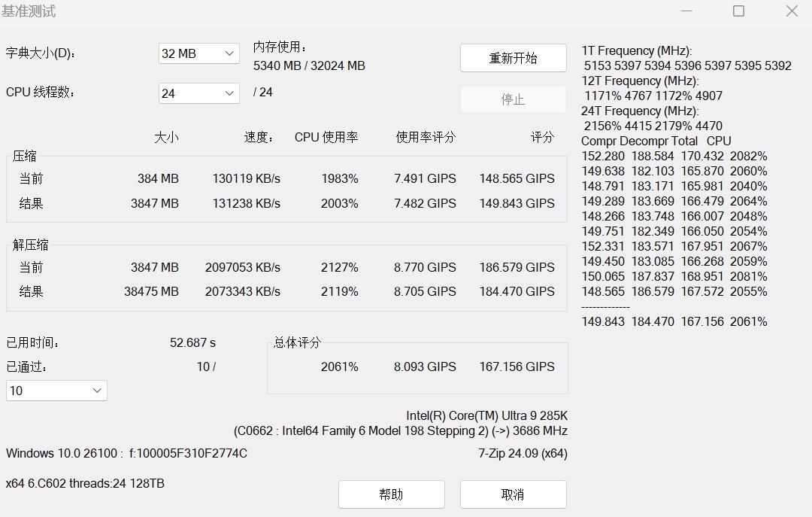The height and width of the screenshot is (517, 812).
Task: Open the benchmark passes dropdown showing 10
Action: coord(56,391)
